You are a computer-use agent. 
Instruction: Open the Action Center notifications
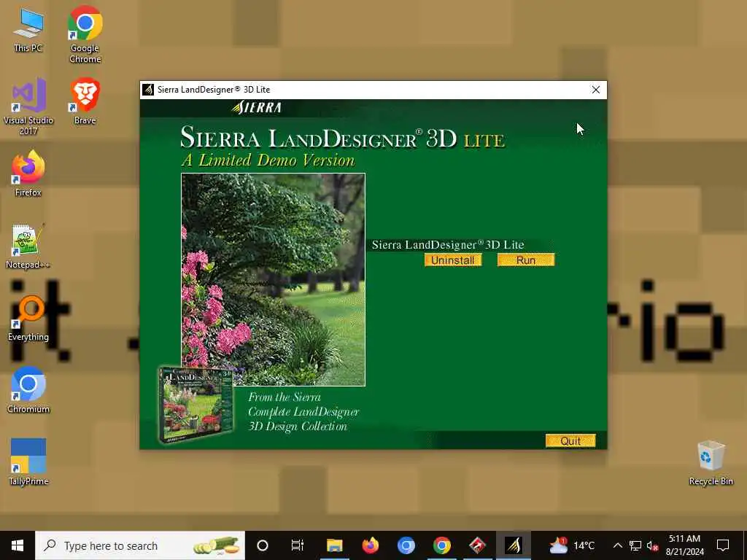(723, 545)
